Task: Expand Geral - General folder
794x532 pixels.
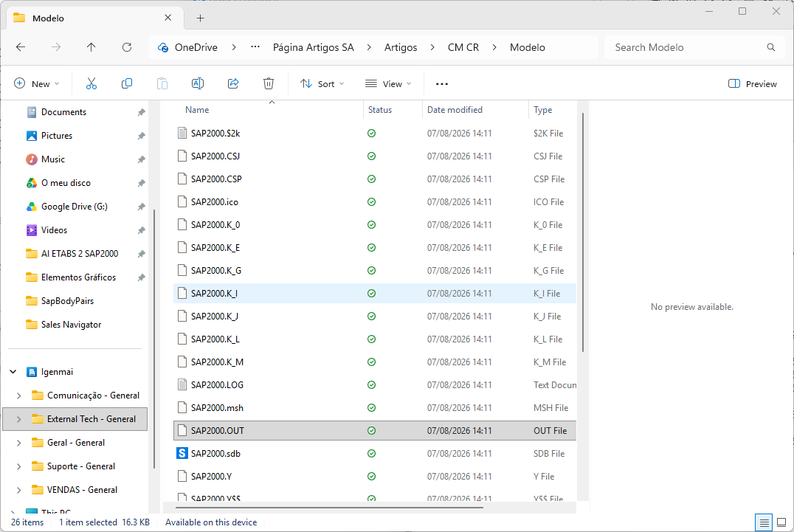Action: (18, 443)
